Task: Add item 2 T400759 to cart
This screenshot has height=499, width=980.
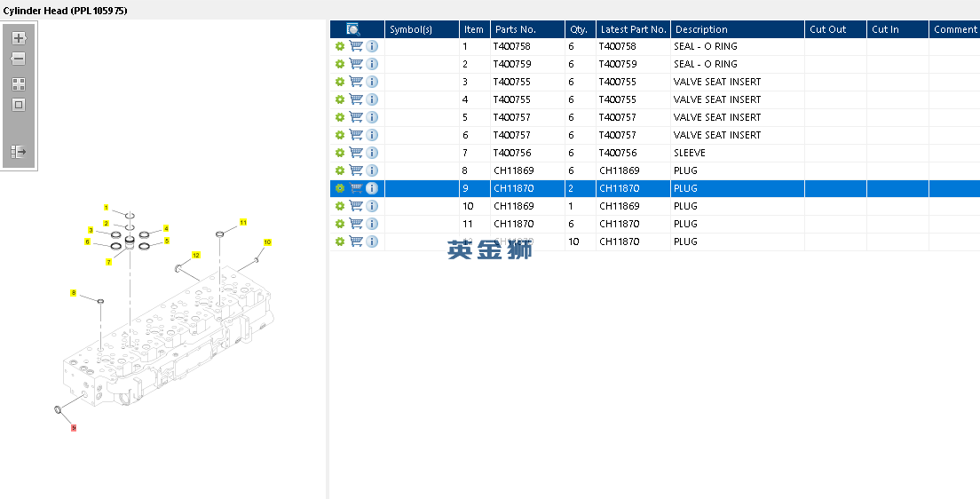Action: (356, 64)
